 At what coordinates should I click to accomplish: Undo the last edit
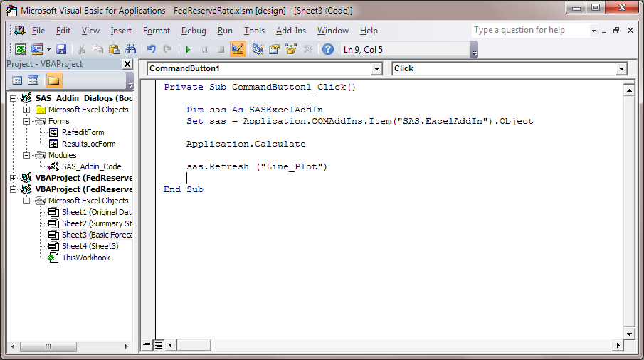pyautogui.click(x=151, y=49)
